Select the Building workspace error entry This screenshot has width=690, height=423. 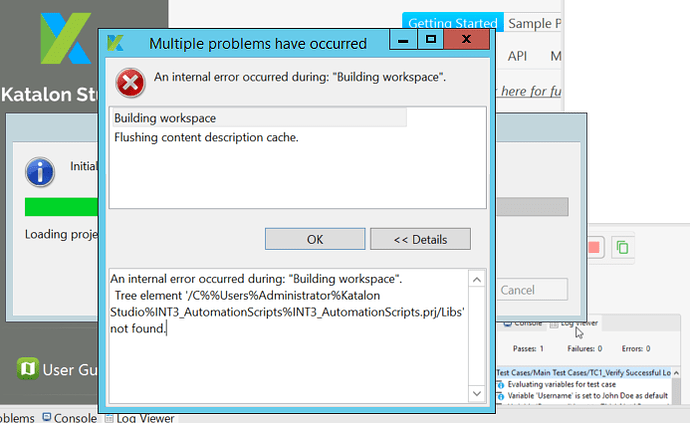click(x=260, y=118)
